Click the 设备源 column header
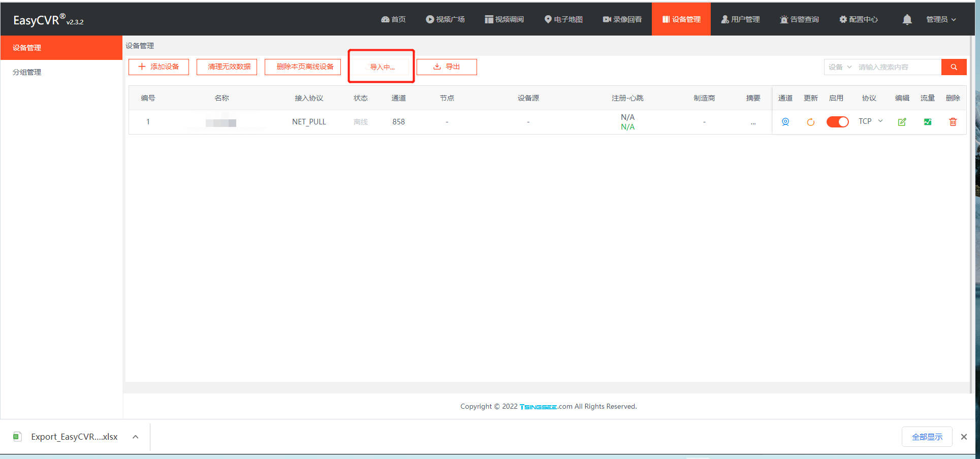980x459 pixels. [528, 98]
